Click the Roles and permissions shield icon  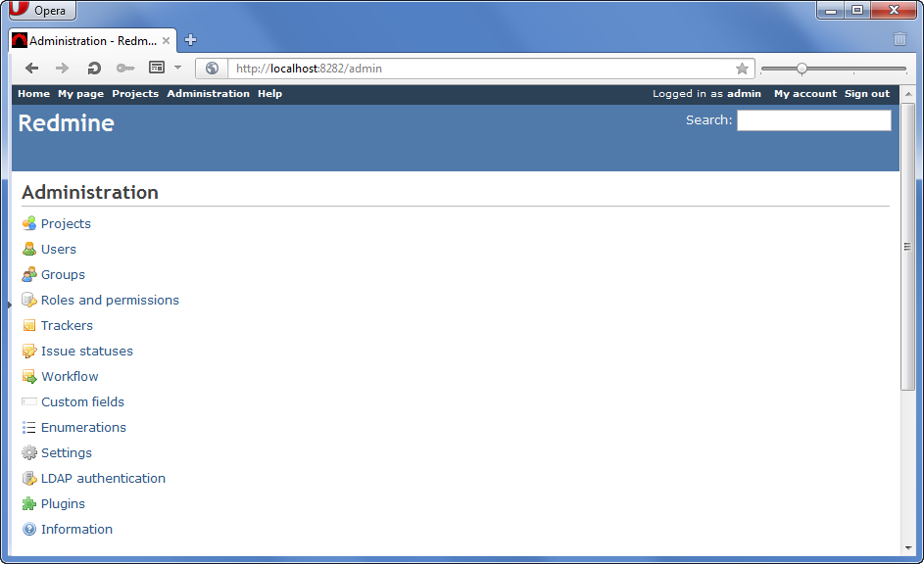point(28,300)
